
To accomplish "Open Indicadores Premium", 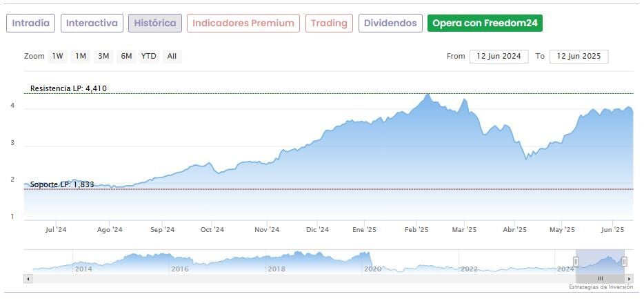I will [243, 23].
